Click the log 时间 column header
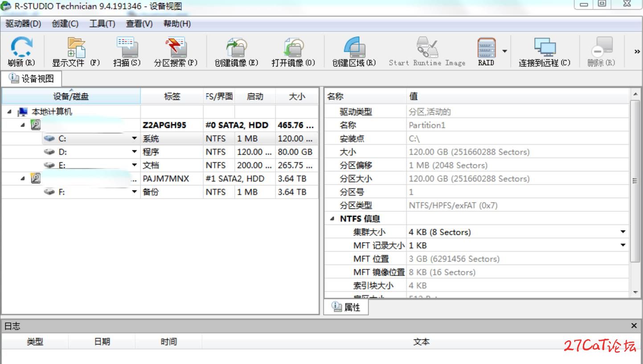This screenshot has height=364, width=643. tap(169, 342)
